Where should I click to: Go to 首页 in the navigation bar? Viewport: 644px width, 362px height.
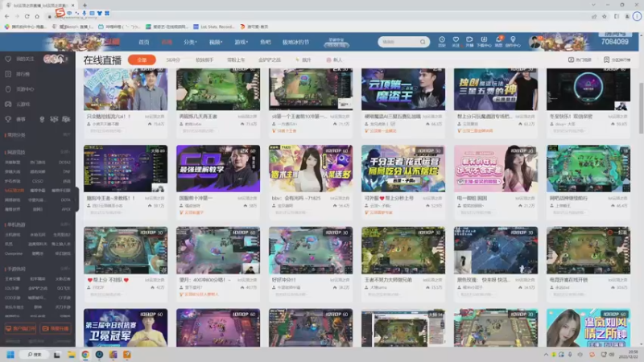[144, 43]
